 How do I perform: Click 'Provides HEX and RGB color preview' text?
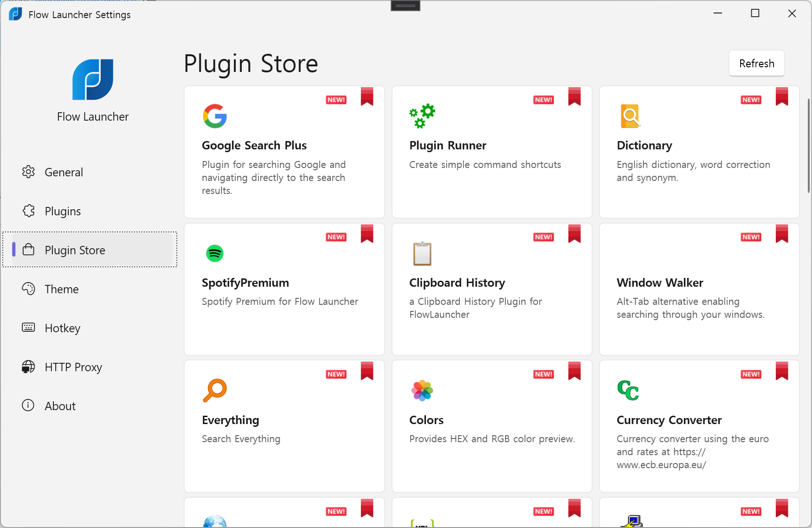[x=492, y=439]
